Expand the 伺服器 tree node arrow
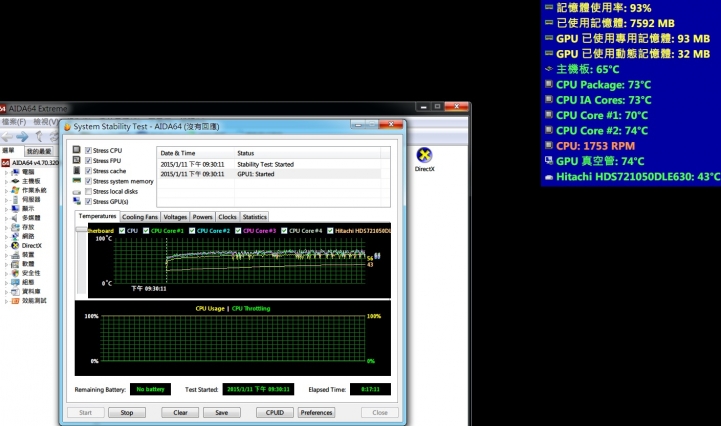Image resolution: width=721 pixels, height=426 pixels. (x=6, y=200)
